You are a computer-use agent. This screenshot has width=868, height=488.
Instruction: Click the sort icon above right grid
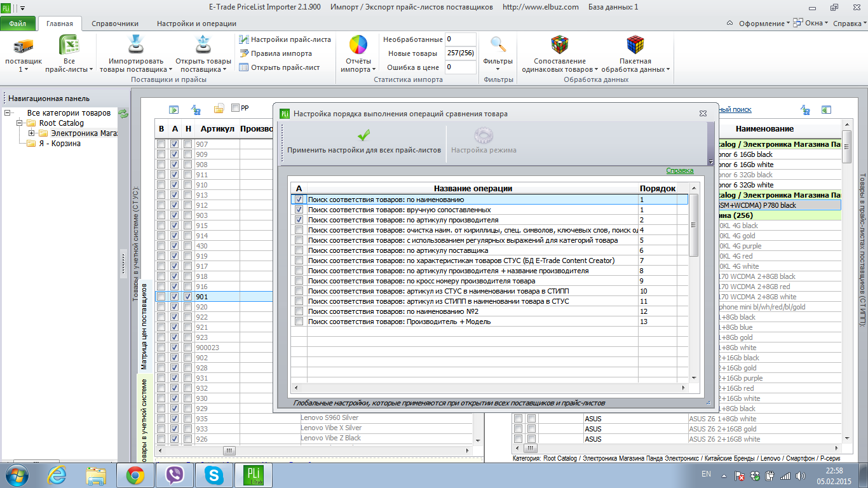805,109
